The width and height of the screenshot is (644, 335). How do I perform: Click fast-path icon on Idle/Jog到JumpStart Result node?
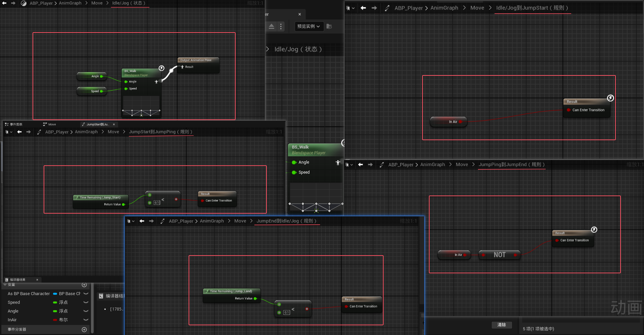click(x=610, y=98)
